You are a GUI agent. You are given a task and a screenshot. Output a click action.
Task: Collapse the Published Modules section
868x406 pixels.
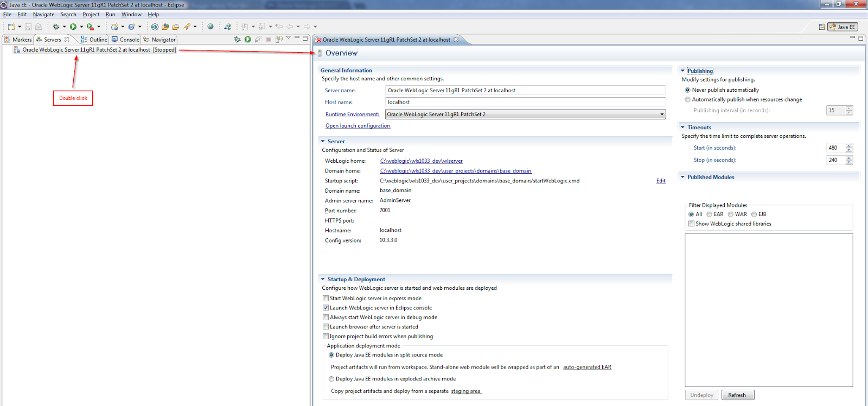(x=683, y=177)
